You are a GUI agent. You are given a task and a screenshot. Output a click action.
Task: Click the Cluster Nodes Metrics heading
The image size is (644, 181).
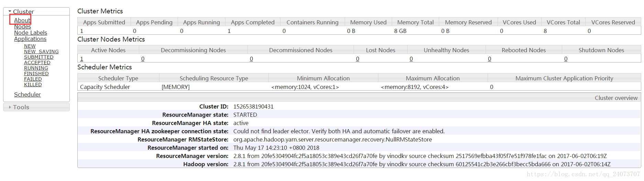tap(111, 39)
